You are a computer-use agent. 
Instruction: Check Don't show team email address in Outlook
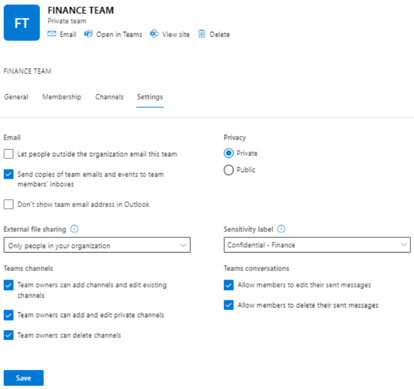[x=9, y=204]
